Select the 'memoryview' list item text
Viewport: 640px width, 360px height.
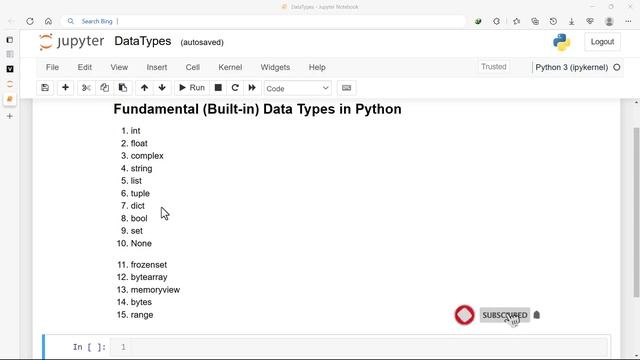tap(155, 290)
